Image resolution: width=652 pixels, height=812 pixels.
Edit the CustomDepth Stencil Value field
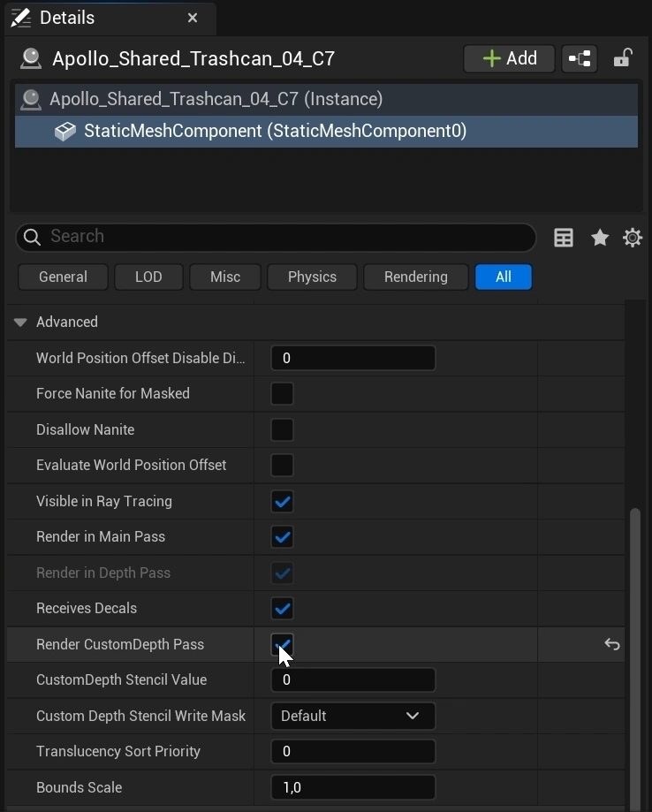click(353, 680)
